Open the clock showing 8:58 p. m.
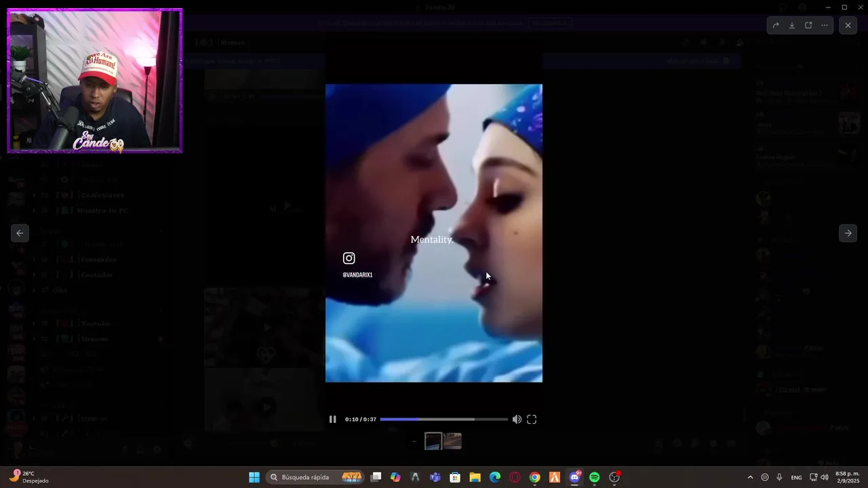This screenshot has height=488, width=868. click(x=847, y=477)
